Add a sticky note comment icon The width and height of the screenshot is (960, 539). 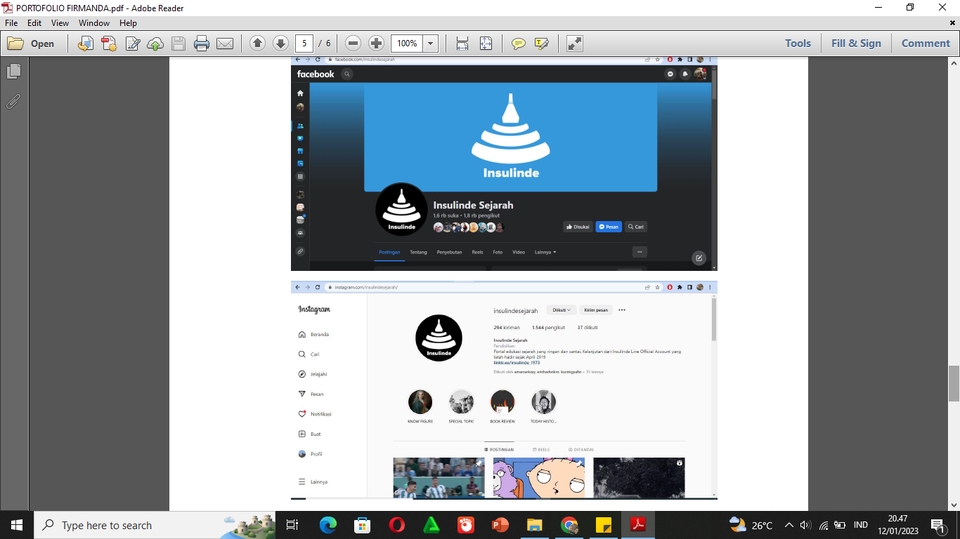[x=518, y=43]
